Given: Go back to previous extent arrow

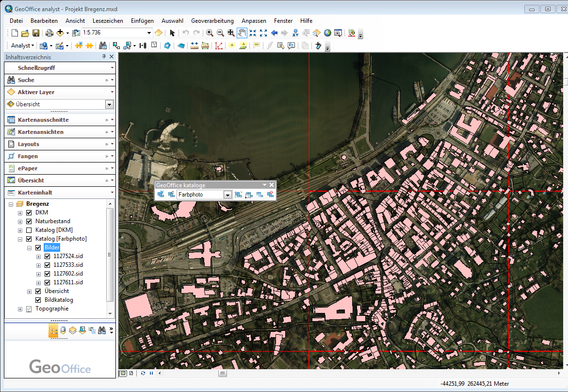Looking at the screenshot, I should click(x=274, y=33).
